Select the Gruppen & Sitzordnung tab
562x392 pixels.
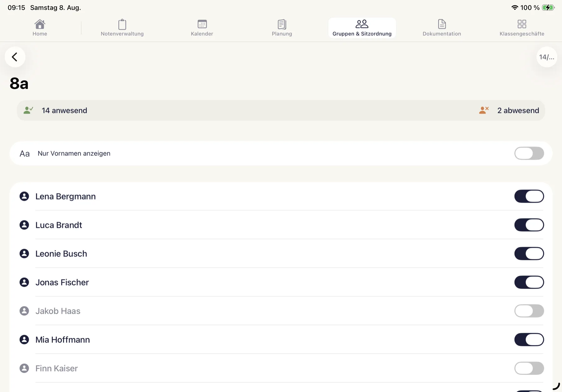362,28
